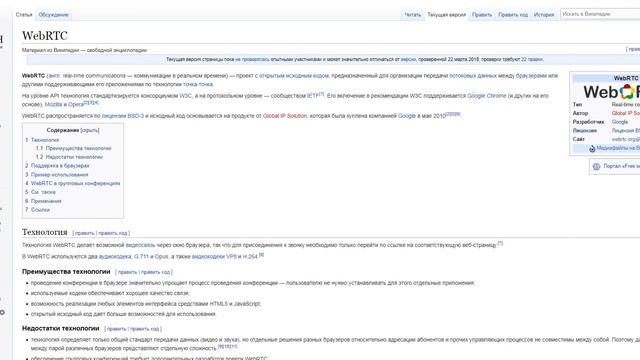Follow the 'аудиокодека' link
Screen dimensions: 640x360
click(x=115, y=257)
